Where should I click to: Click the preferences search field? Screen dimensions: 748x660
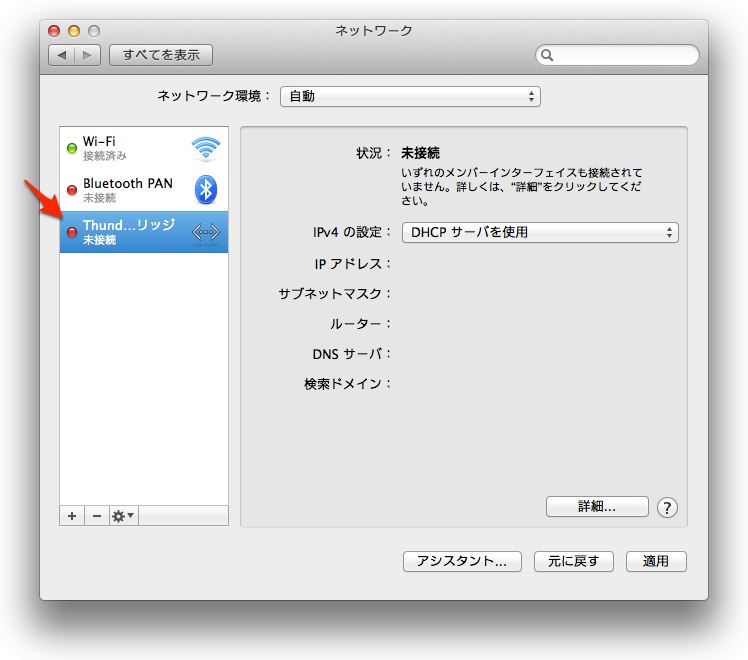pos(617,55)
